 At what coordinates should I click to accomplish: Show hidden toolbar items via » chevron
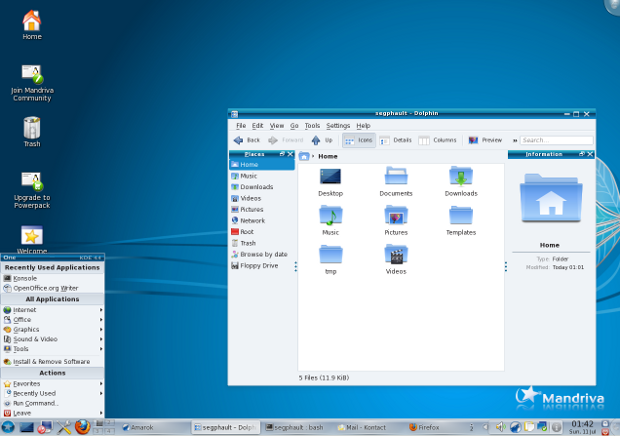coord(515,140)
